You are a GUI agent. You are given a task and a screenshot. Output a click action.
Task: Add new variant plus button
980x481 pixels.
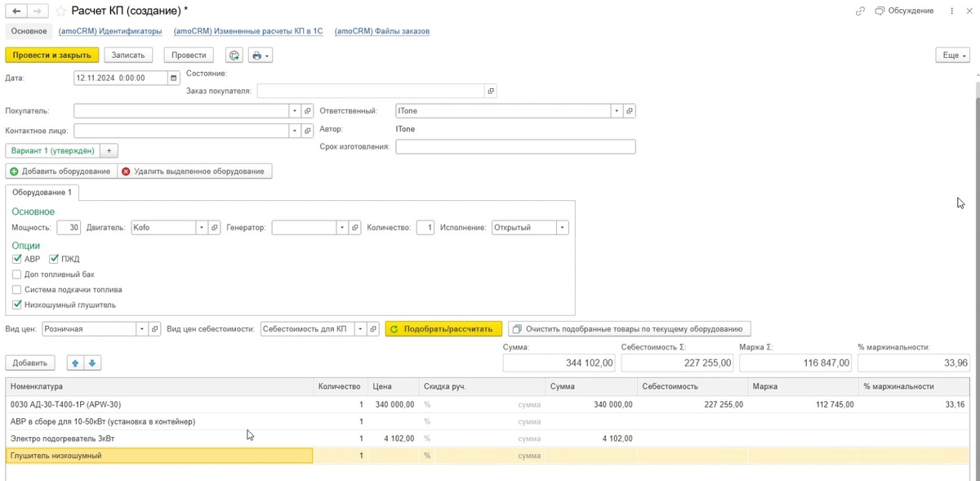(109, 151)
